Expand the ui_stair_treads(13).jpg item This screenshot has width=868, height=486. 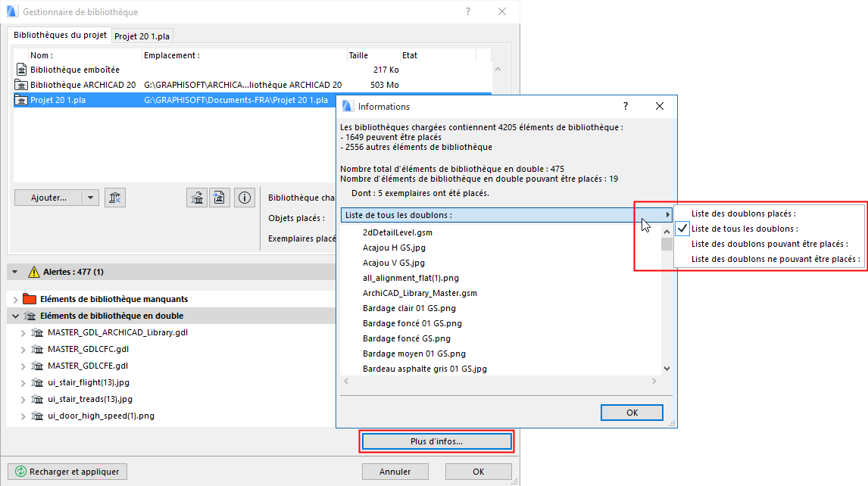click(23, 400)
